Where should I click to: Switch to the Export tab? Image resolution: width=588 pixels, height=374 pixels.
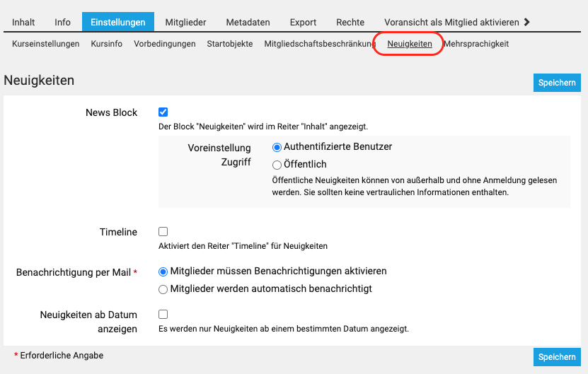(303, 23)
